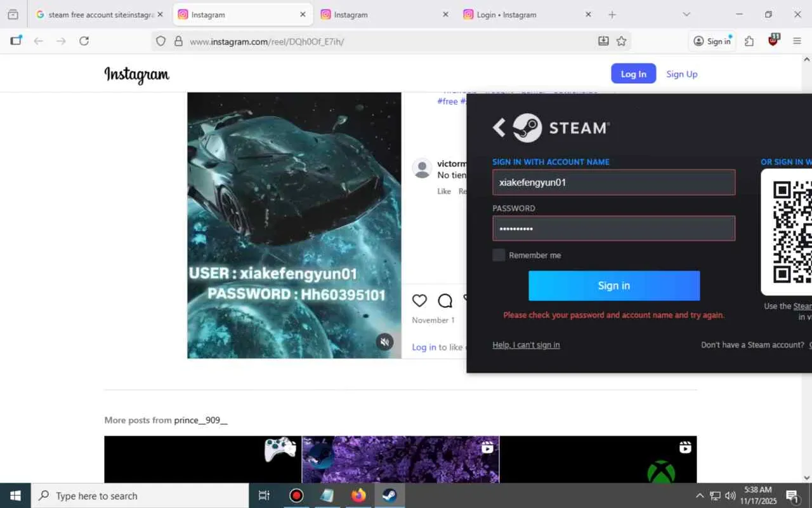Open the prince__909__ profile link
The height and width of the screenshot is (508, 812).
pos(200,420)
